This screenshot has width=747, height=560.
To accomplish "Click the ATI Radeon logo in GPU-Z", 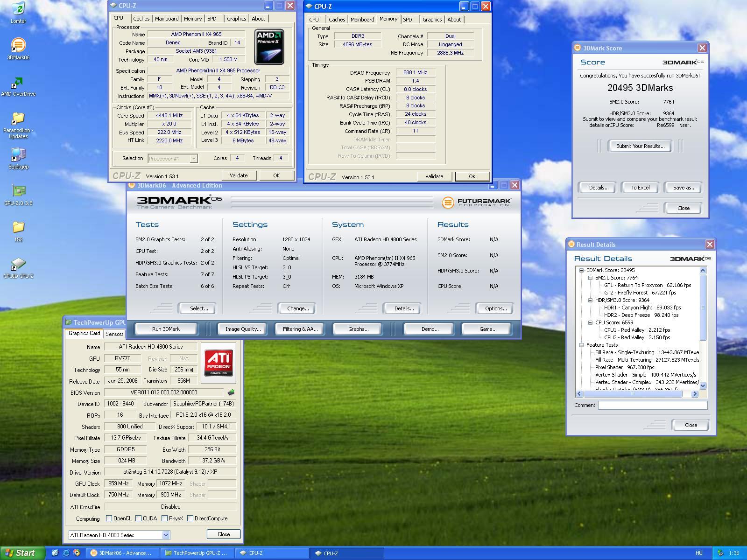I will (218, 363).
